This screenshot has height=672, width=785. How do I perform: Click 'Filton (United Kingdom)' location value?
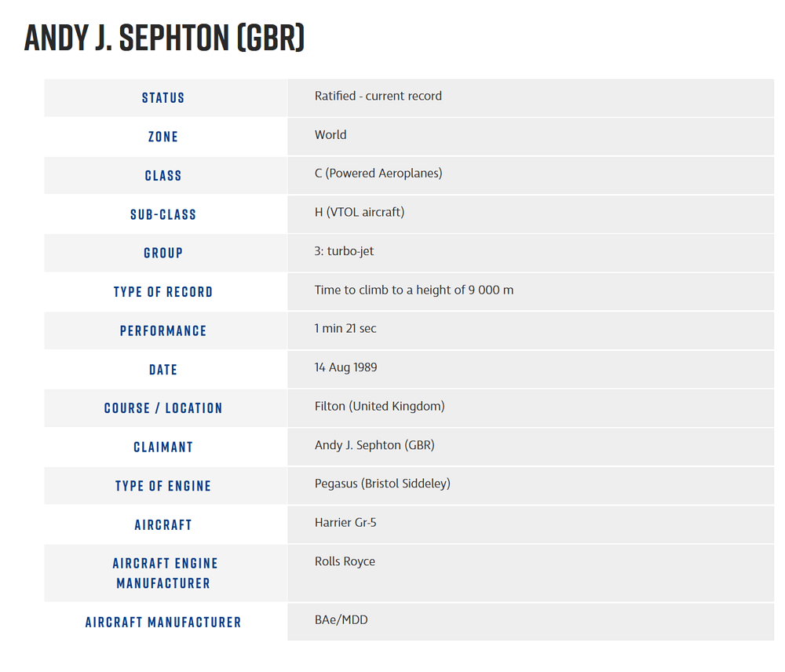(379, 407)
